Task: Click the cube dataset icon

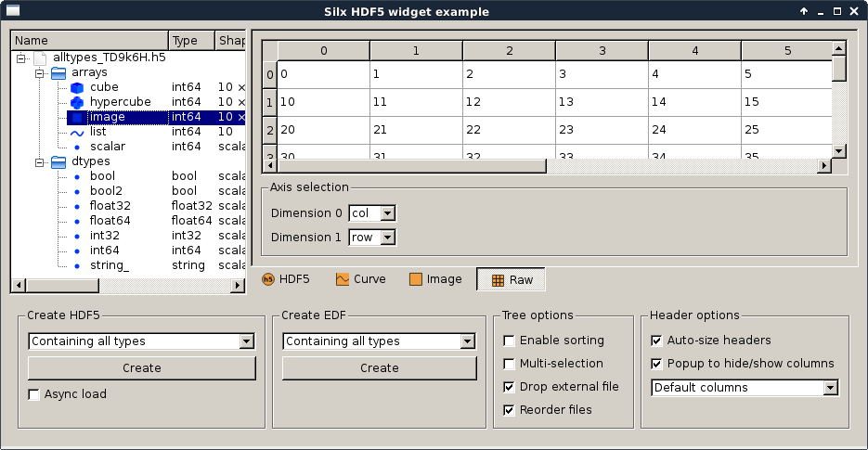Action: 77,87
